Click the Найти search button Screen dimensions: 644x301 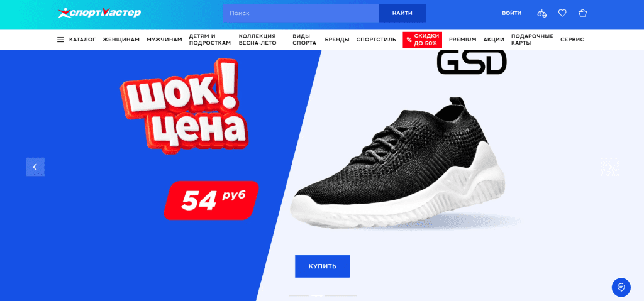coord(402,13)
